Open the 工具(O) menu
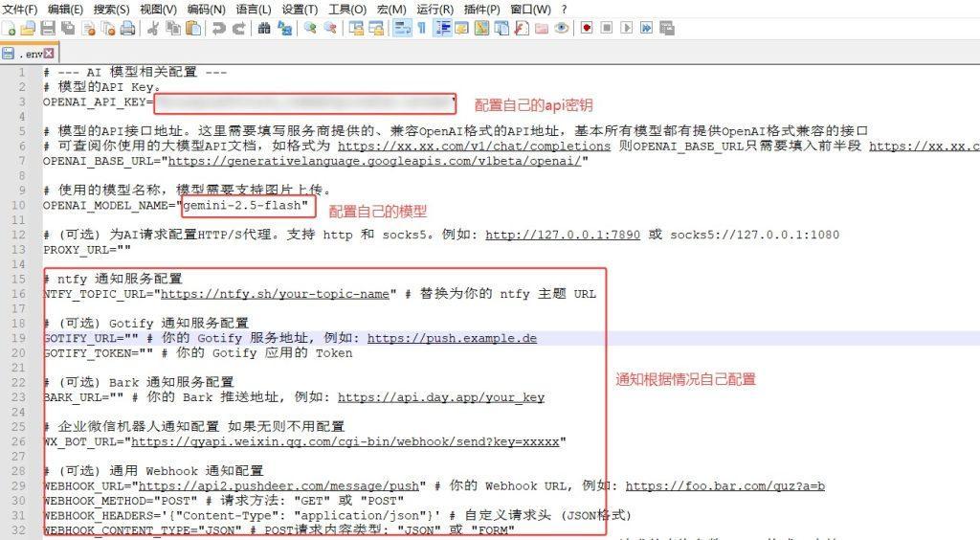 [x=347, y=10]
